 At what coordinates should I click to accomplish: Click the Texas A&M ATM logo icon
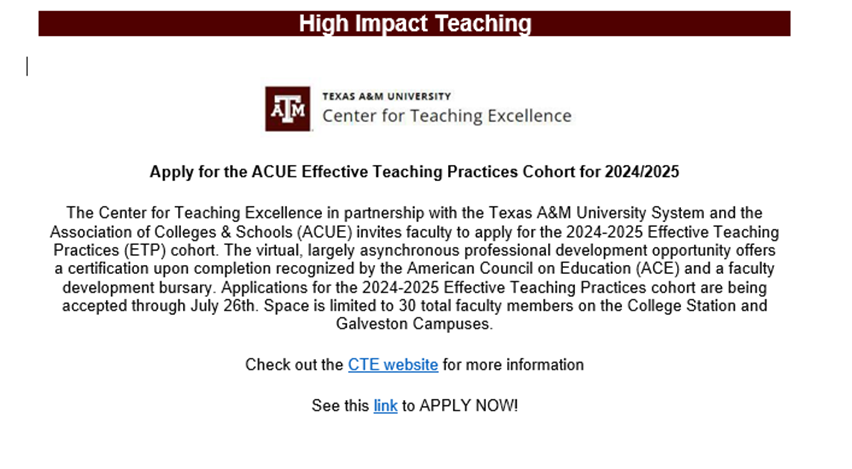(x=288, y=108)
